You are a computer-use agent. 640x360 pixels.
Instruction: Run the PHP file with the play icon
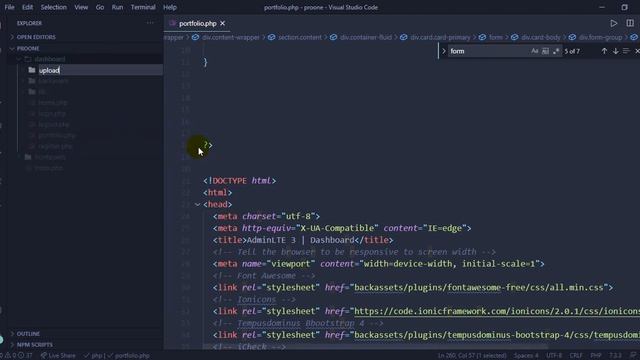613,24
